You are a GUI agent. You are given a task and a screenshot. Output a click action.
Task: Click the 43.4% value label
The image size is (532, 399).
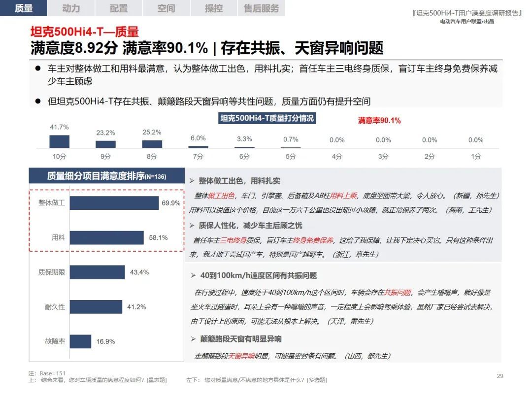pyautogui.click(x=139, y=272)
